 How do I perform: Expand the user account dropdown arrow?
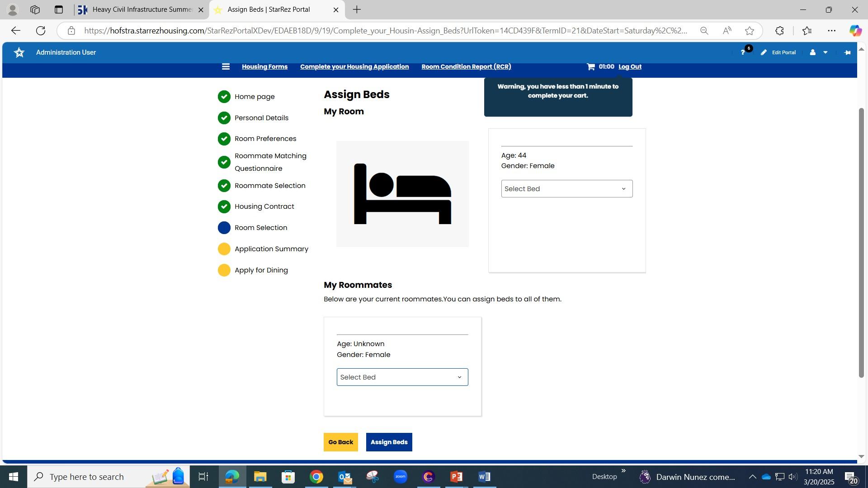click(x=825, y=52)
